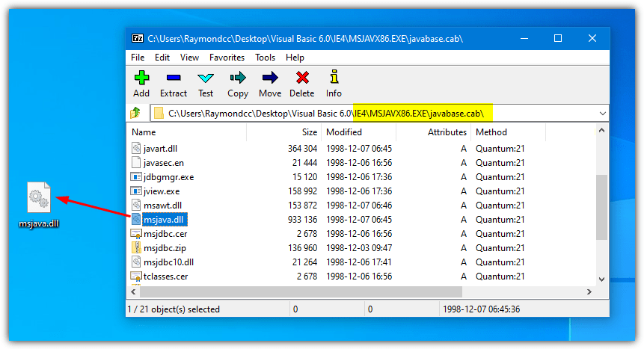
Task: Select the highlighted msjava.dll file name
Action: 165,220
